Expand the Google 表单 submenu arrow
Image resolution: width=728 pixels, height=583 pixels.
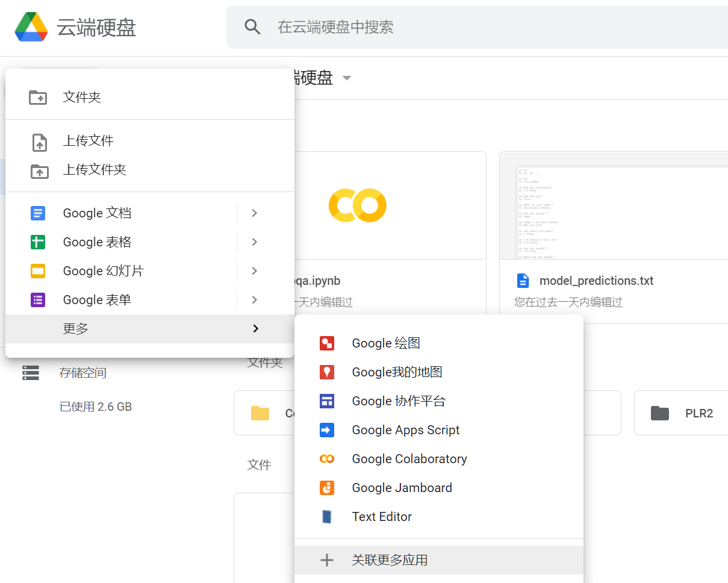click(x=255, y=300)
